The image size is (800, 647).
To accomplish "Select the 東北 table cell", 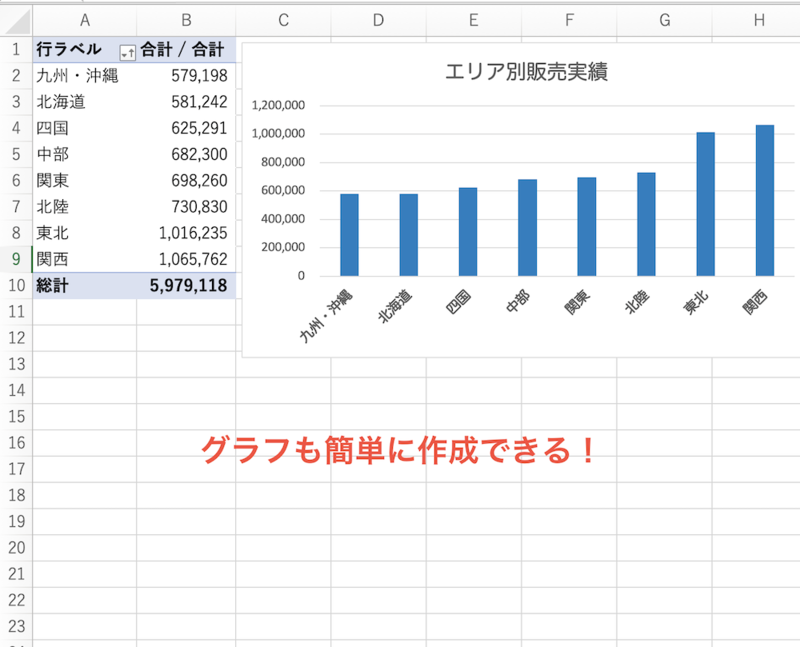I will click(85, 233).
